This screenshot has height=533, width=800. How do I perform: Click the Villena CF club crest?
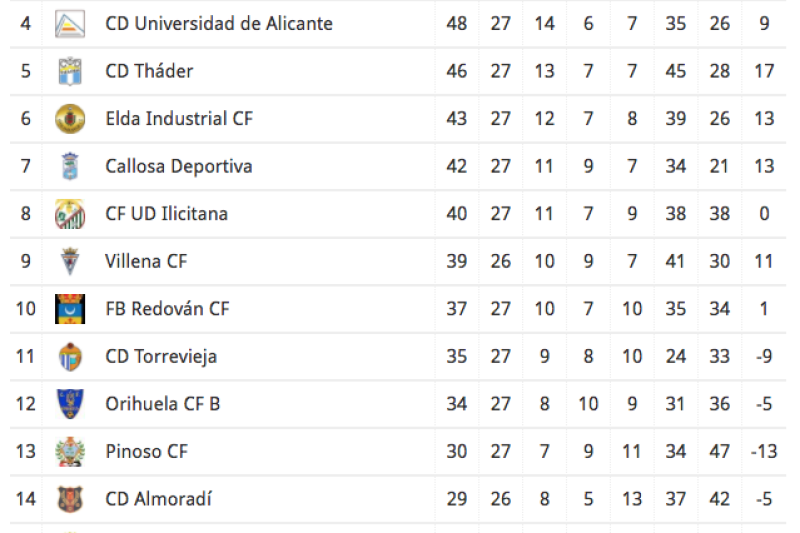70,261
